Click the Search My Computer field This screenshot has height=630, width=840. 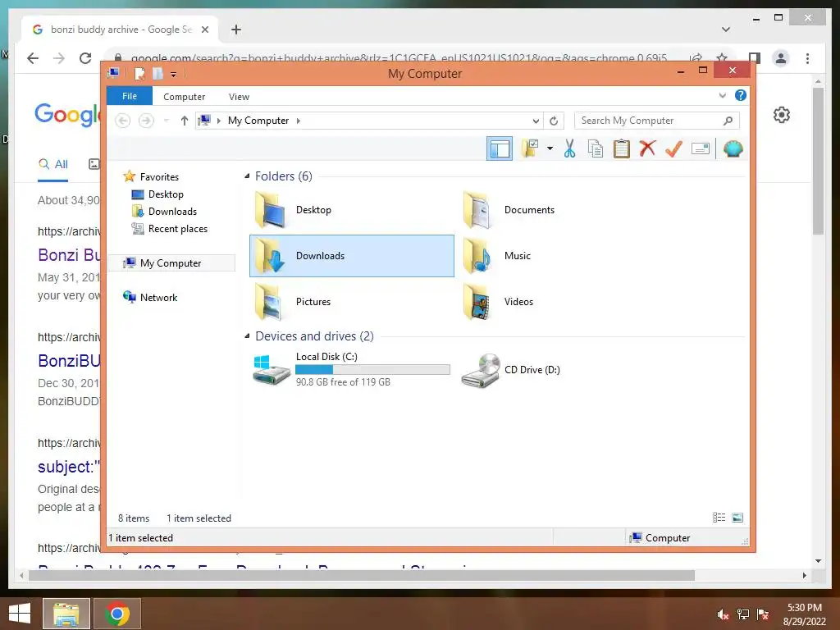coord(657,121)
